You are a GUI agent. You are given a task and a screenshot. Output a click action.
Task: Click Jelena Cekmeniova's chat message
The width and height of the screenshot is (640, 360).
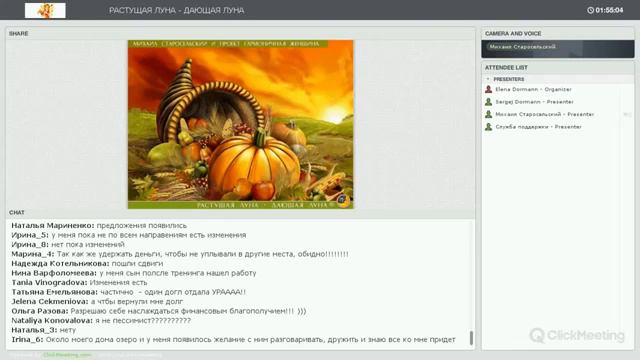tap(97, 302)
